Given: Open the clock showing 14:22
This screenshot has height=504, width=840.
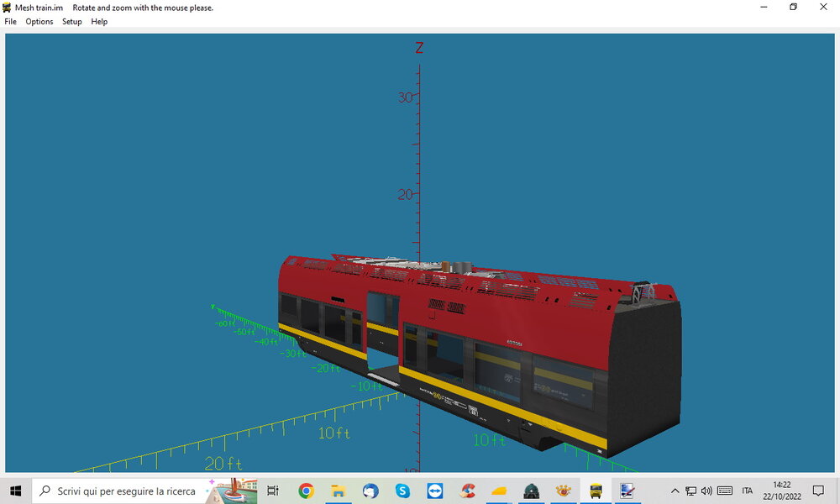Looking at the screenshot, I should pos(782,491).
